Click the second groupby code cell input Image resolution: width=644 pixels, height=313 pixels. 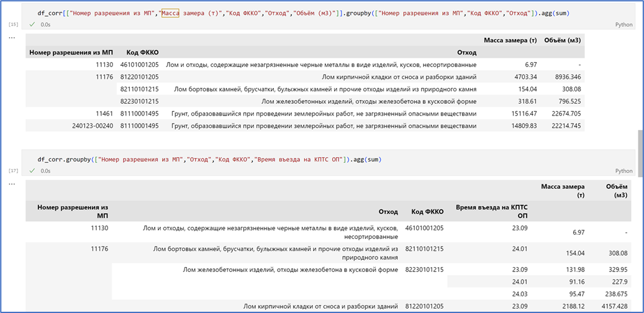click(x=329, y=159)
